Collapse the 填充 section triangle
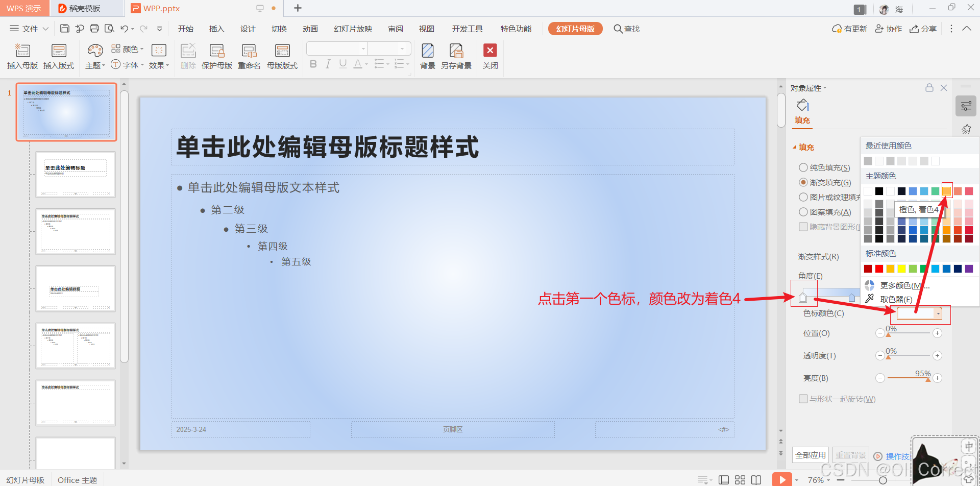980x486 pixels. coord(795,147)
